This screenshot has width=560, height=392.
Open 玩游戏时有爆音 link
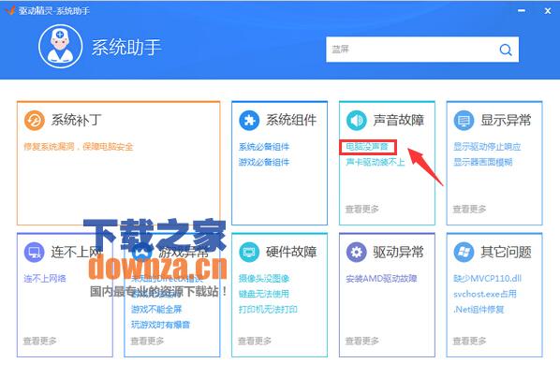click(x=160, y=325)
